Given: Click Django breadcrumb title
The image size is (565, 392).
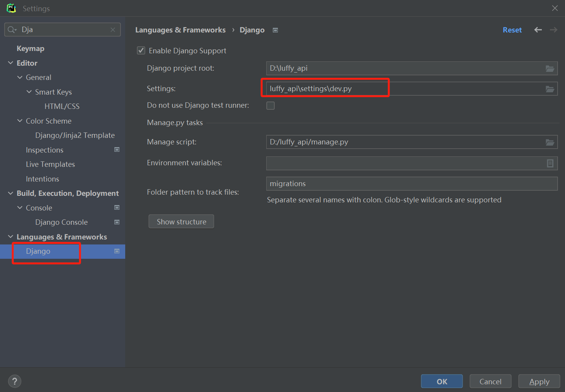Looking at the screenshot, I should tap(252, 30).
